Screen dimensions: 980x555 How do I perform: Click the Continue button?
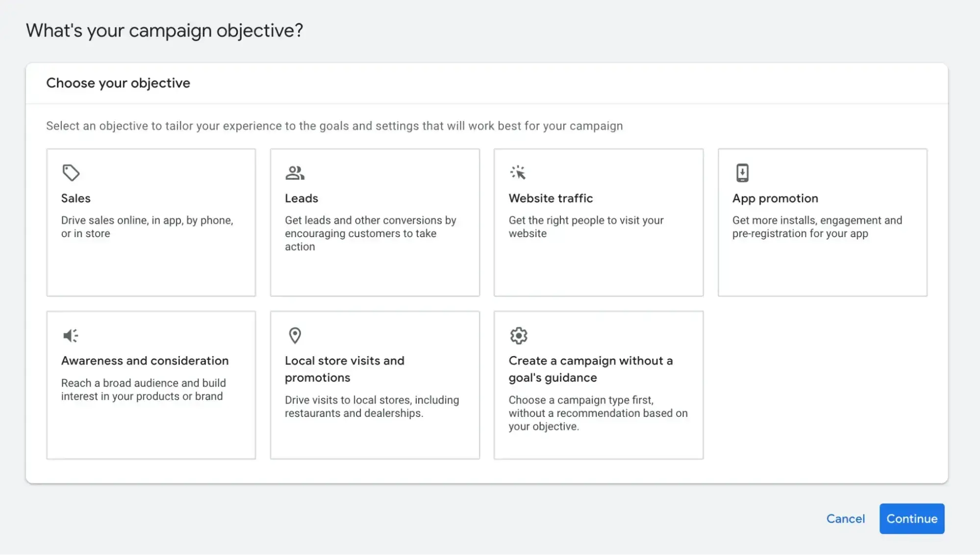911,518
